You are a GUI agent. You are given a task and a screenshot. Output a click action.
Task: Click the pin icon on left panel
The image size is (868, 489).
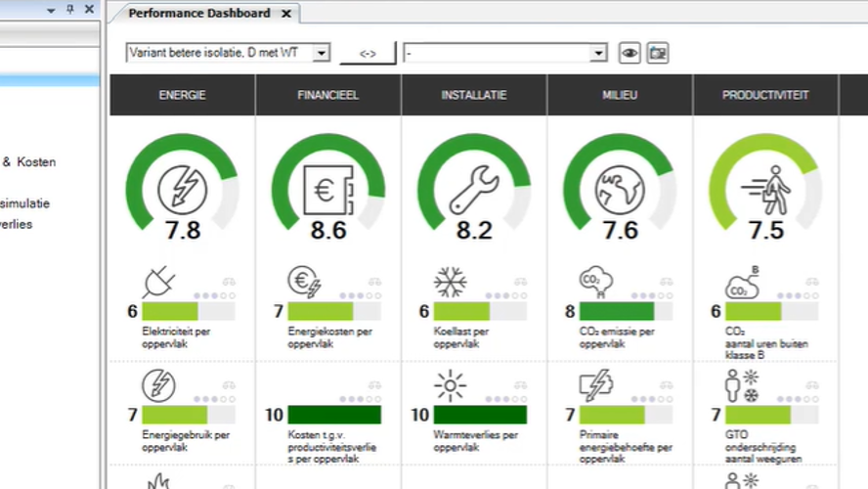pyautogui.click(x=69, y=9)
